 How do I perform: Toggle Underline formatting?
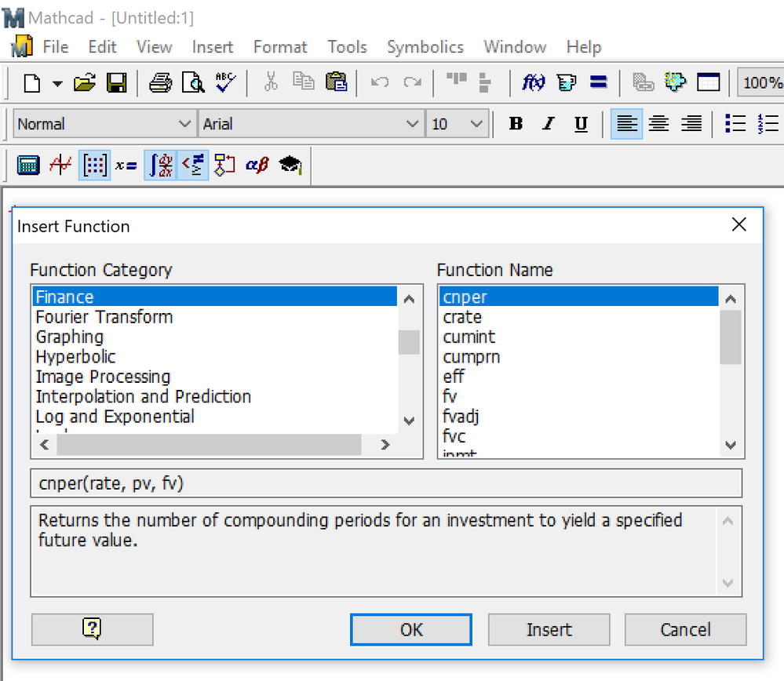pyautogui.click(x=581, y=123)
